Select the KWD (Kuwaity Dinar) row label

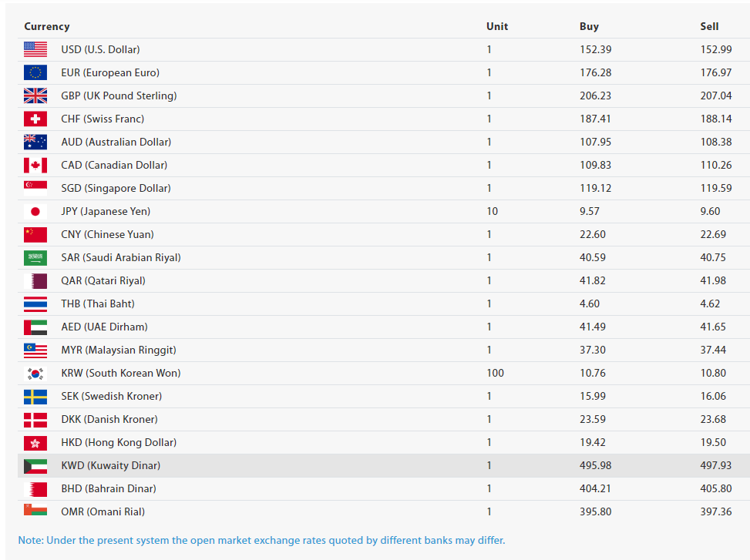point(110,466)
